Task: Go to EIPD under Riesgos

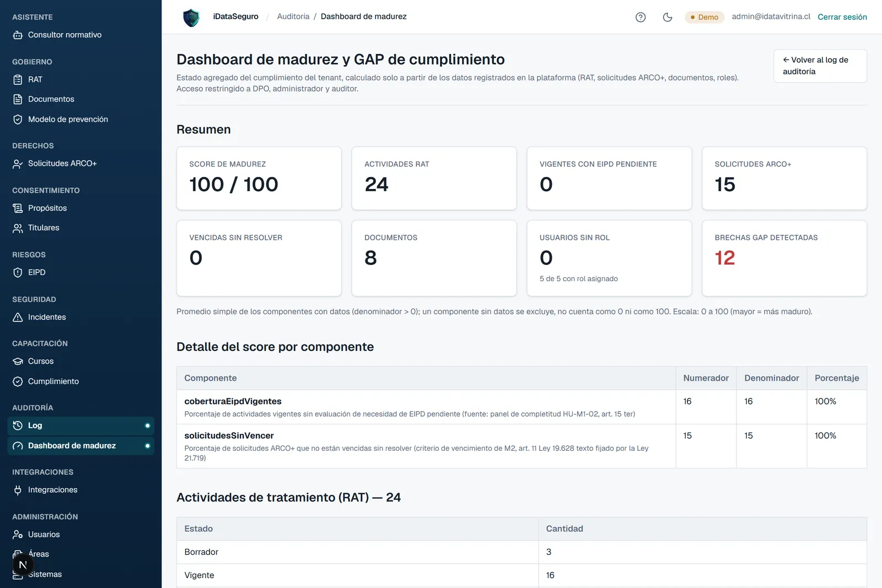Action: (x=80, y=272)
